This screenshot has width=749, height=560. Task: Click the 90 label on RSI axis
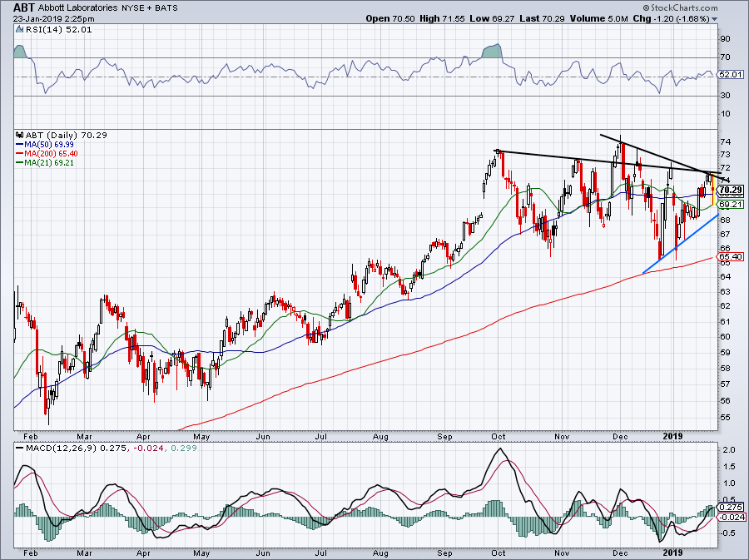725,39
